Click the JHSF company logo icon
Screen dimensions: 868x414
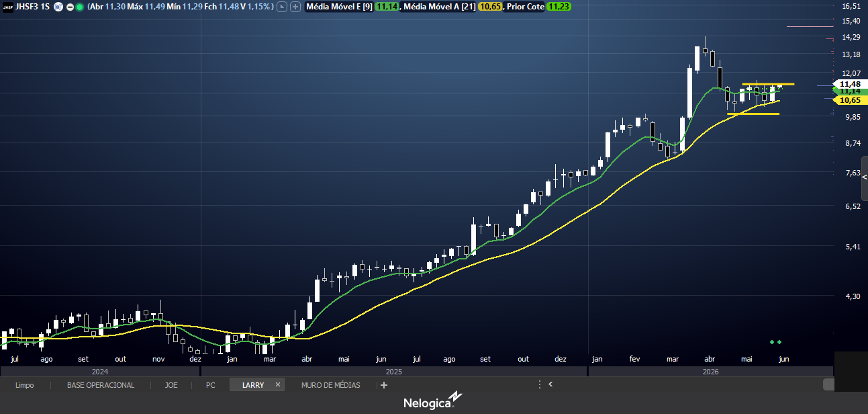[x=7, y=7]
